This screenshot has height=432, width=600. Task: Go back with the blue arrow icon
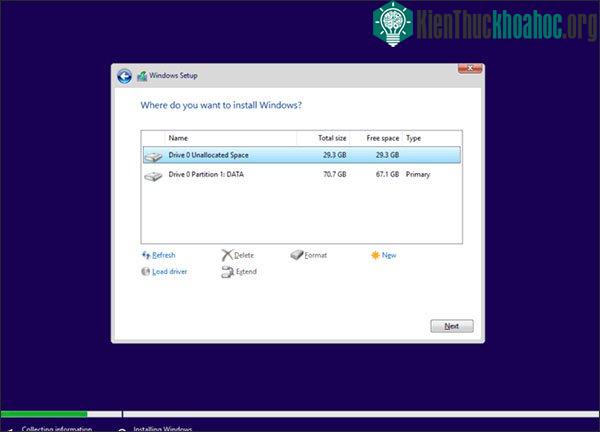[124, 76]
